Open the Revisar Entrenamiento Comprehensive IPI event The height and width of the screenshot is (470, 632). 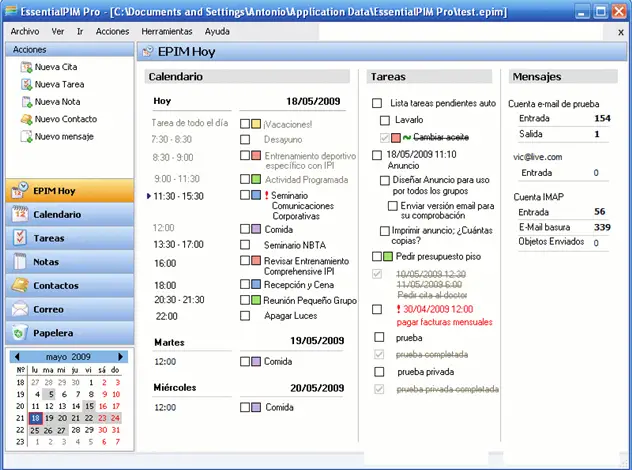[306, 266]
